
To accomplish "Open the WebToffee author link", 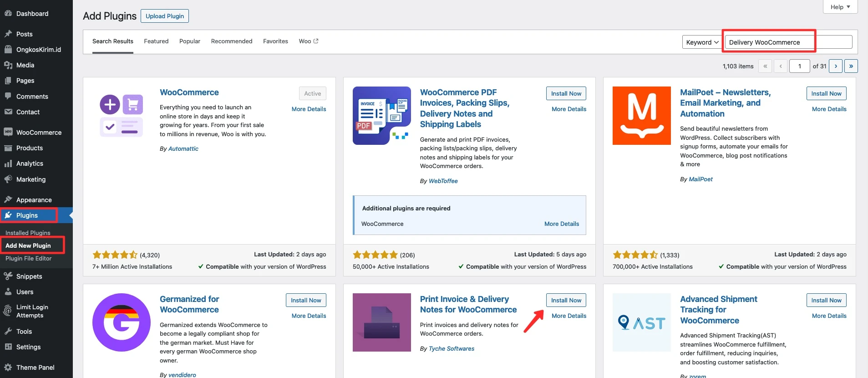I will click(443, 181).
